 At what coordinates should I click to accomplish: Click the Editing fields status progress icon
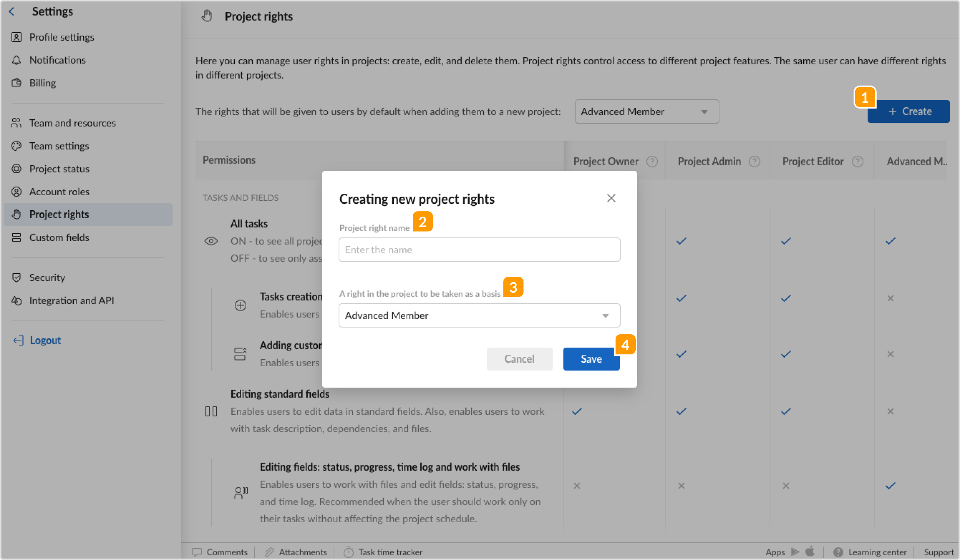[x=241, y=492]
